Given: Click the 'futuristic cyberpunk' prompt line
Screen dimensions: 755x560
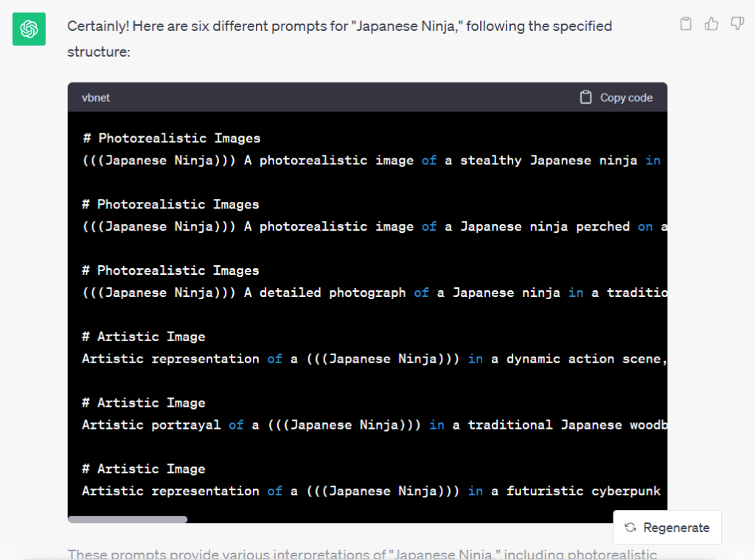Looking at the screenshot, I should pos(372,491).
